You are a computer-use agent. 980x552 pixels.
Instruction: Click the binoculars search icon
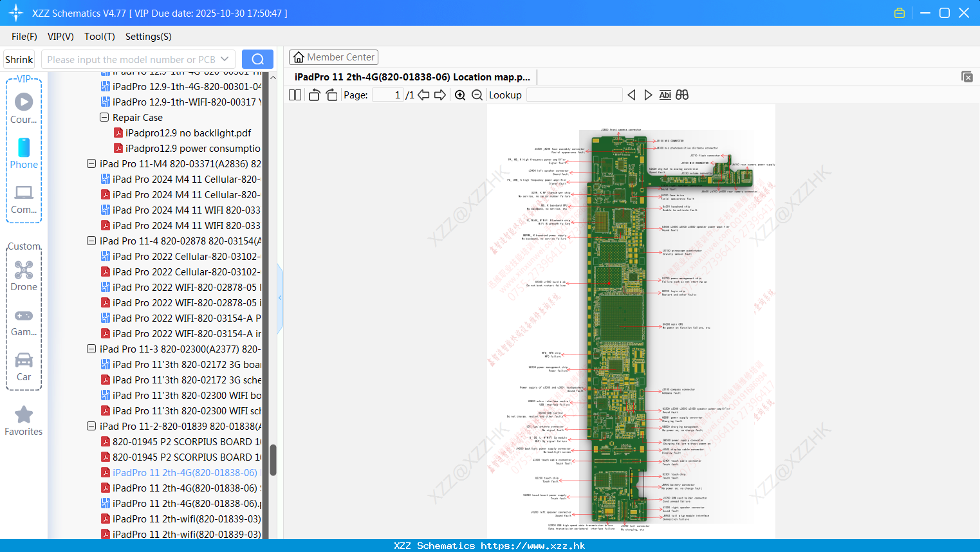(x=682, y=95)
